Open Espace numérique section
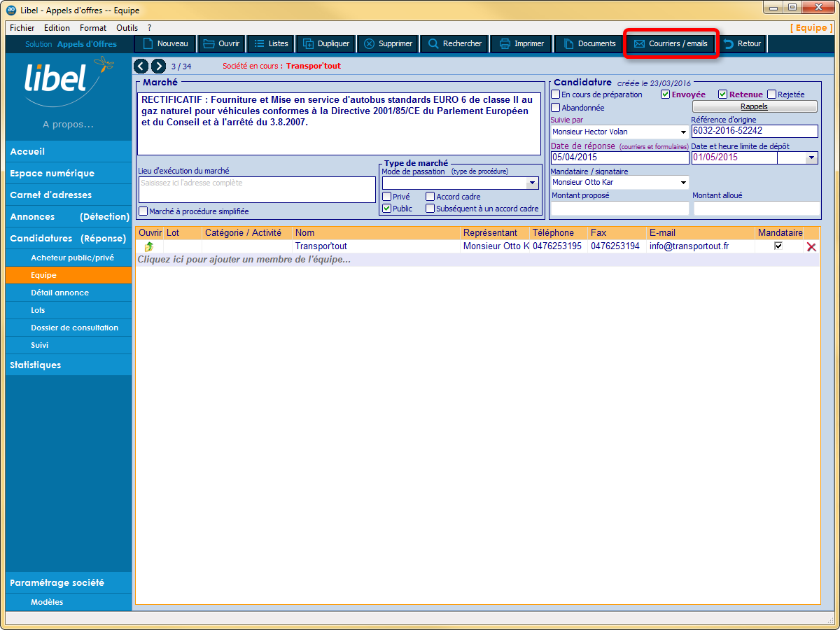Image resolution: width=840 pixels, height=630 pixels. click(68, 173)
